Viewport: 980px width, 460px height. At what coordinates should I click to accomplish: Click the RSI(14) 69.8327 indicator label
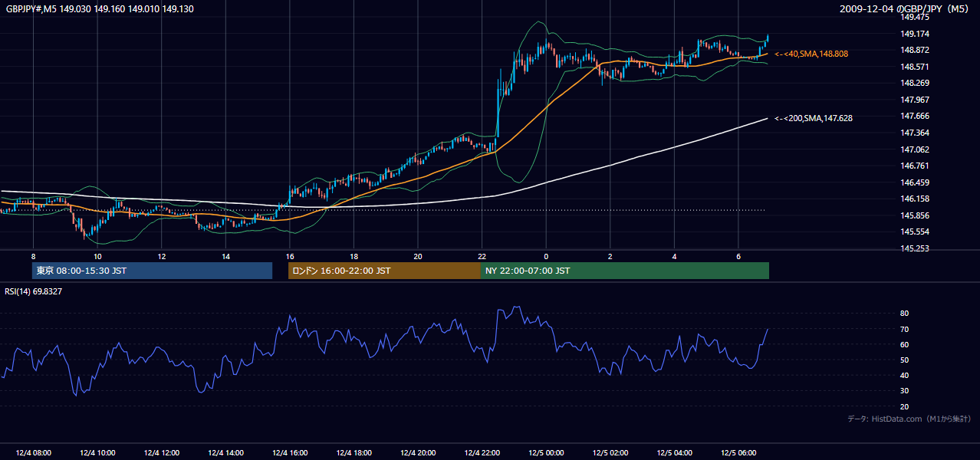(34, 291)
